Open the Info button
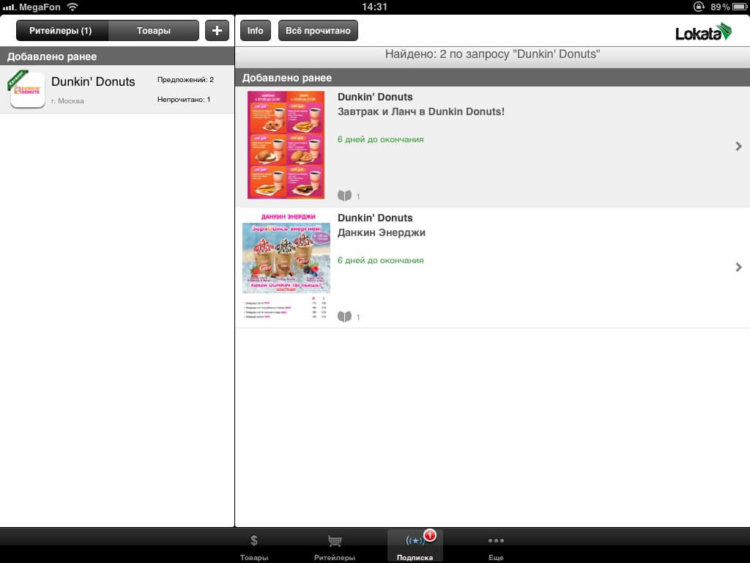Viewport: 750px width, 563px height. [x=255, y=31]
